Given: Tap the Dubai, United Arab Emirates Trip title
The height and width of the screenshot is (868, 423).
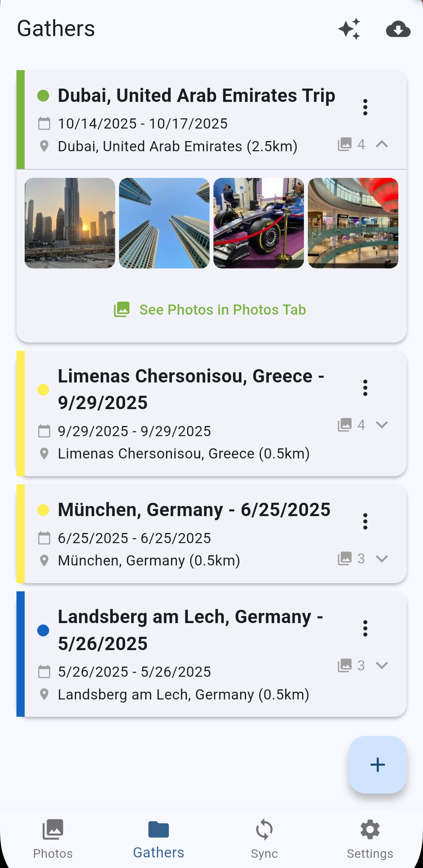Looking at the screenshot, I should pos(197,96).
